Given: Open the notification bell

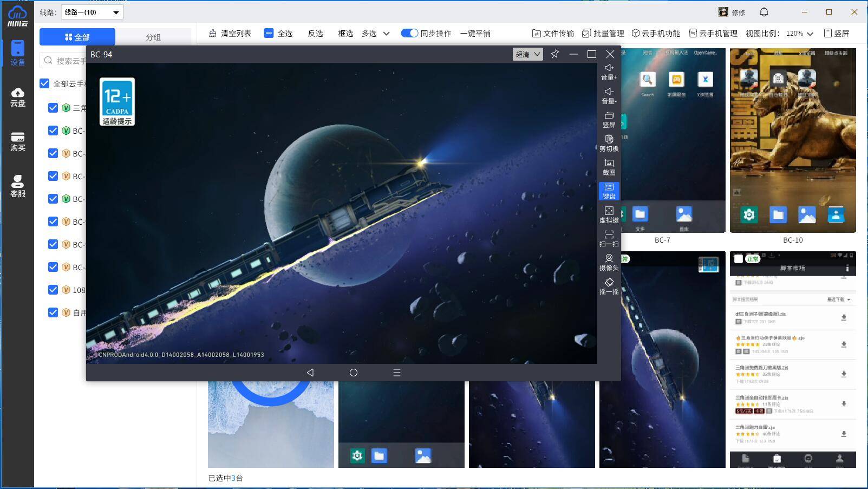Looking at the screenshot, I should pyautogui.click(x=764, y=12).
